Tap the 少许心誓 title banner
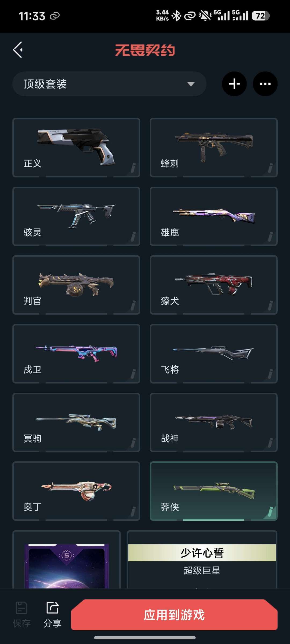The image size is (290, 644). [x=202, y=553]
